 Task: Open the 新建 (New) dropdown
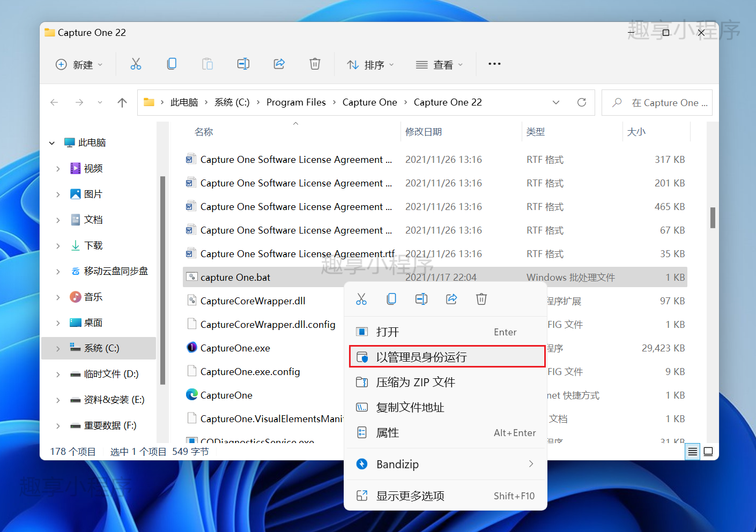tap(79, 65)
